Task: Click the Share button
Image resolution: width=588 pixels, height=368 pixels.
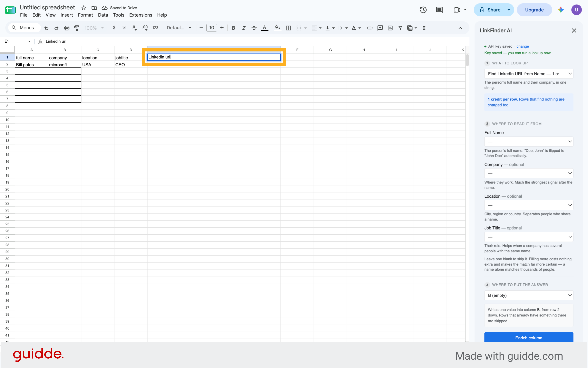Action: [488, 10]
